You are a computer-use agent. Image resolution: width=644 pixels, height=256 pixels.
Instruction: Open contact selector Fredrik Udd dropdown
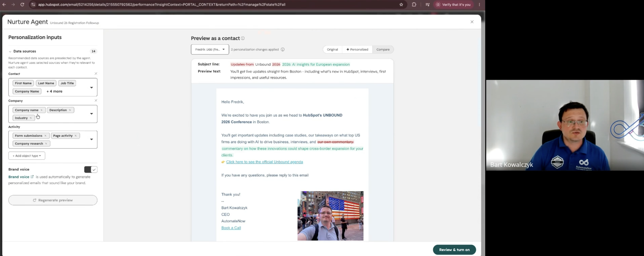pyautogui.click(x=210, y=49)
